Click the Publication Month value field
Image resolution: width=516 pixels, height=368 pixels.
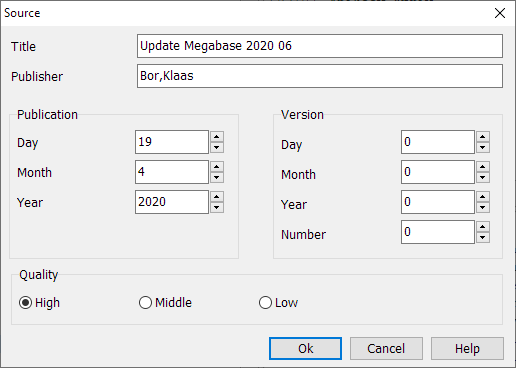click(x=172, y=172)
